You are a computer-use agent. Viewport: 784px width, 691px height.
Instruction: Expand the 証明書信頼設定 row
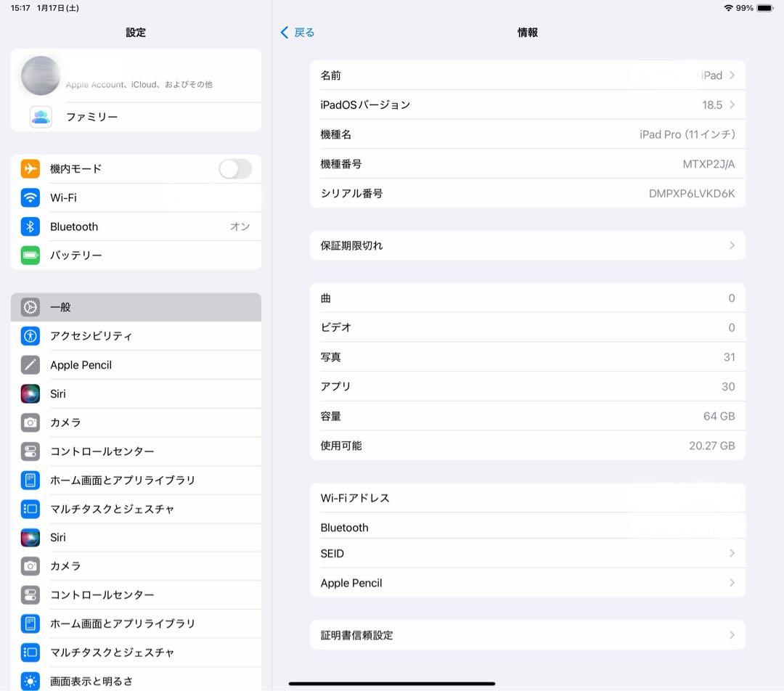[528, 634]
